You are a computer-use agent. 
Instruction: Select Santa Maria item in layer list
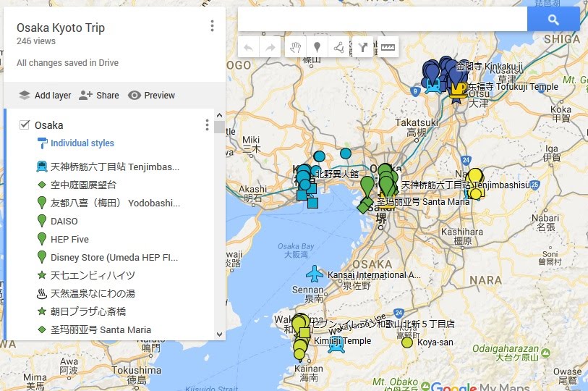tap(101, 329)
